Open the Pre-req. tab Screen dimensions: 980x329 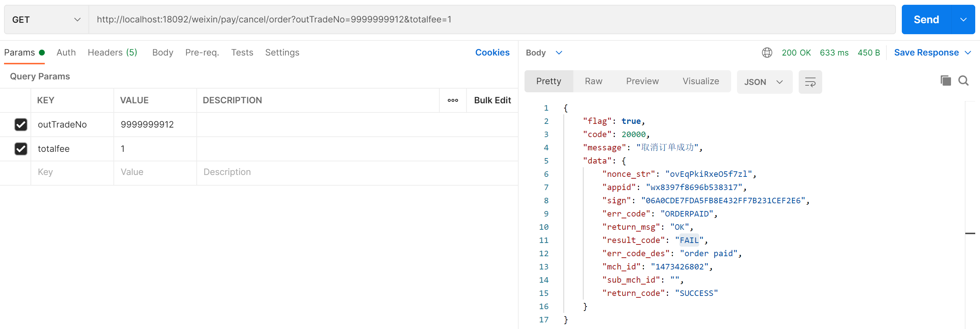tap(202, 53)
